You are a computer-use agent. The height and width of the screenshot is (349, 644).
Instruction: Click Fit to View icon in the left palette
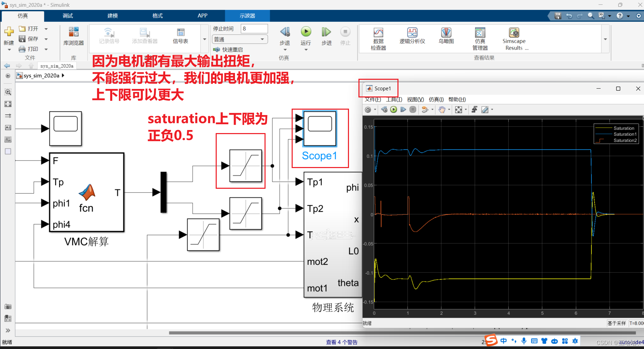pos(8,104)
